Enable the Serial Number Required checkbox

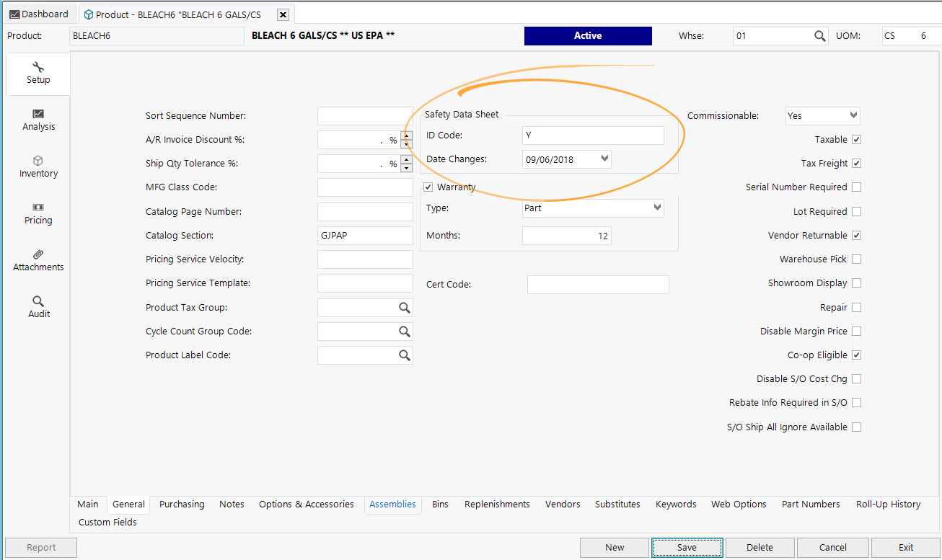click(x=856, y=187)
